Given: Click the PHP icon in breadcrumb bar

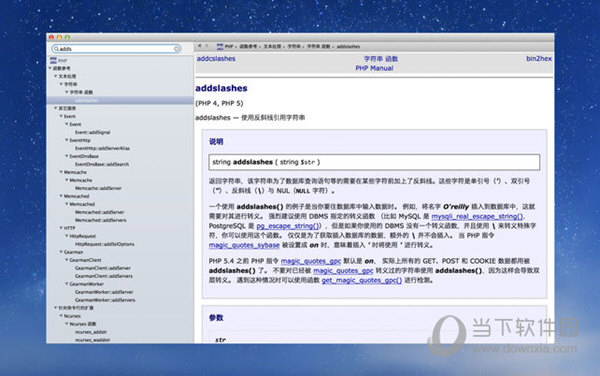Looking at the screenshot, I should click(x=220, y=46).
